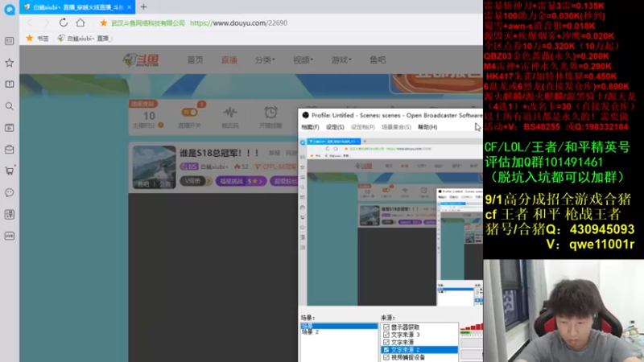Reload the page with the refresh icon

coord(64,23)
